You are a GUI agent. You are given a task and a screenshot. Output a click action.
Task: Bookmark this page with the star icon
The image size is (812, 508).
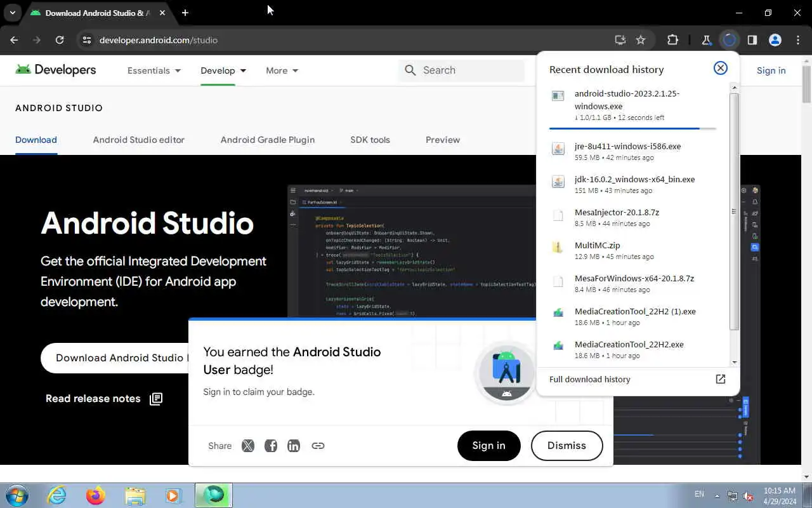641,40
